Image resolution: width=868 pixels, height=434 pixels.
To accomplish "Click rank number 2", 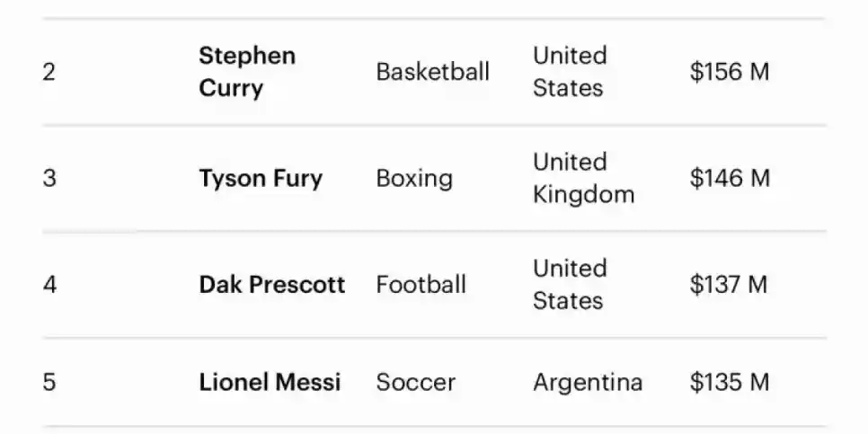I will click(x=49, y=72).
